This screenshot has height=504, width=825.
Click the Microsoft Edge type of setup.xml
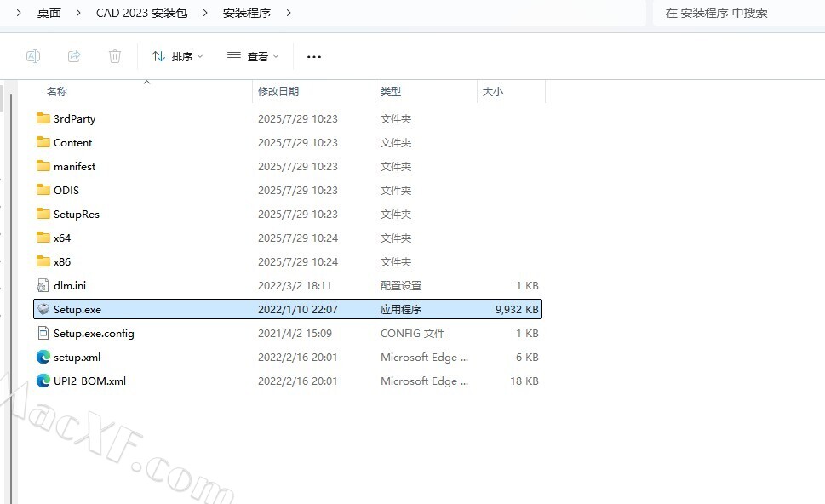(424, 358)
